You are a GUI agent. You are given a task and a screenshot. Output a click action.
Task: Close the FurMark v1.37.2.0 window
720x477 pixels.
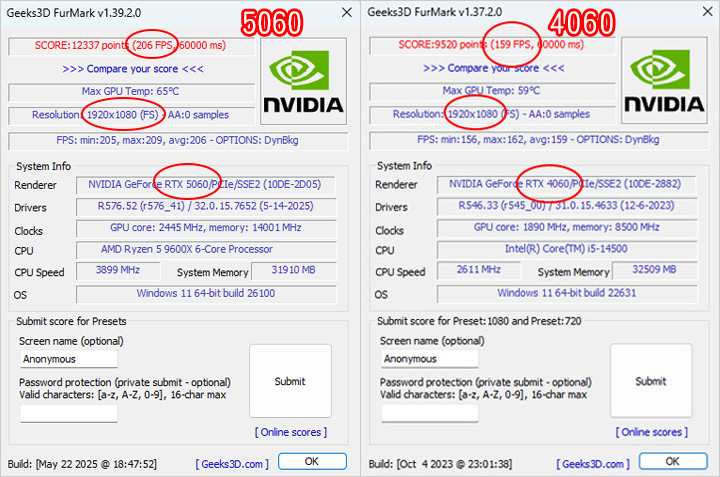(x=708, y=11)
